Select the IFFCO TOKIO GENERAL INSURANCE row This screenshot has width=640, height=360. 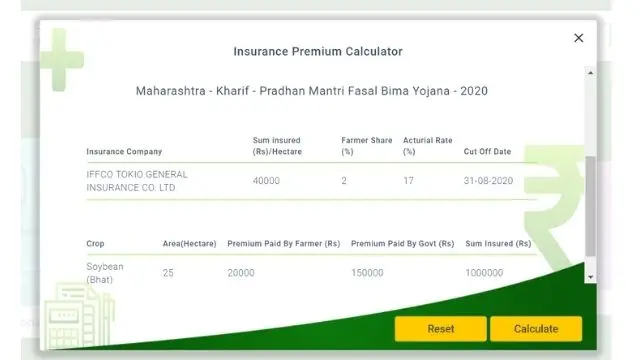click(311, 181)
